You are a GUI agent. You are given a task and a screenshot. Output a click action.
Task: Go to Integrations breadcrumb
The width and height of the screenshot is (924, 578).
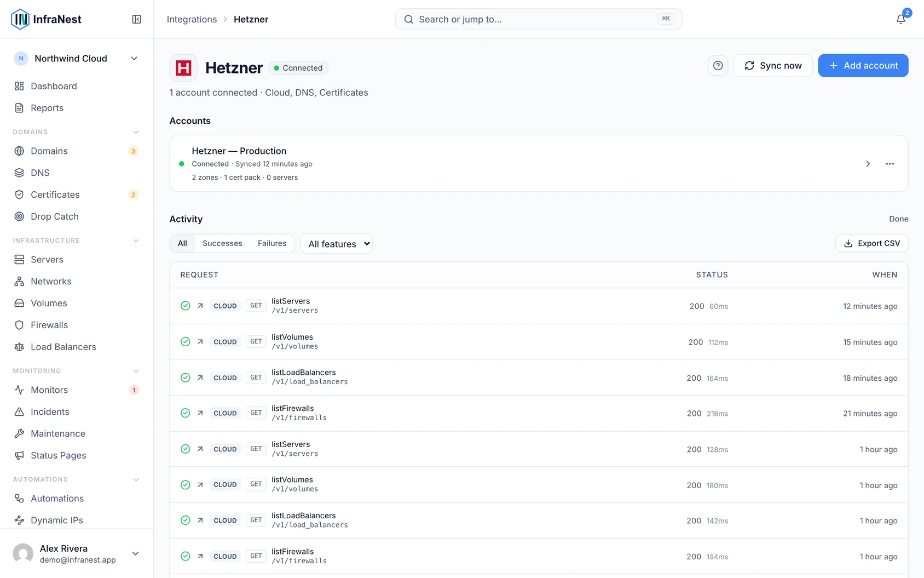pos(192,19)
